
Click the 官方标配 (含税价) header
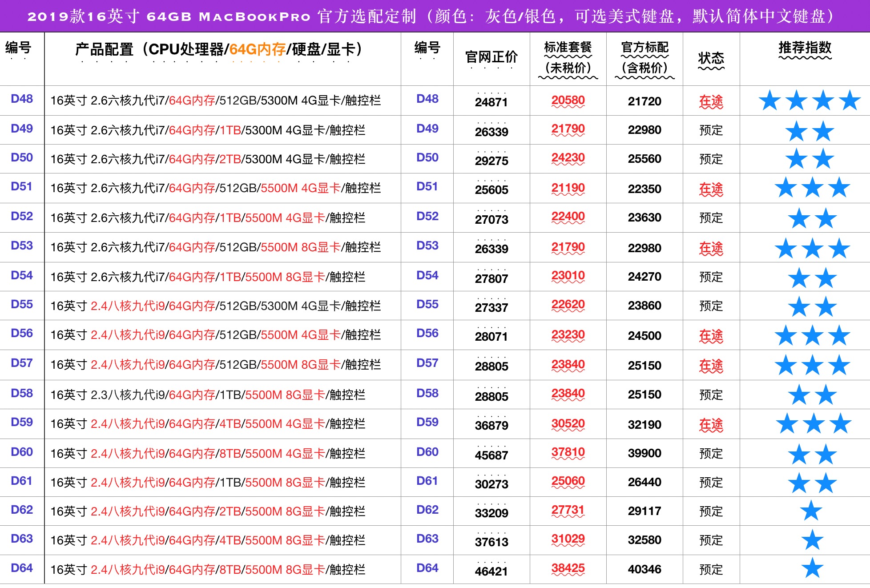click(644, 58)
